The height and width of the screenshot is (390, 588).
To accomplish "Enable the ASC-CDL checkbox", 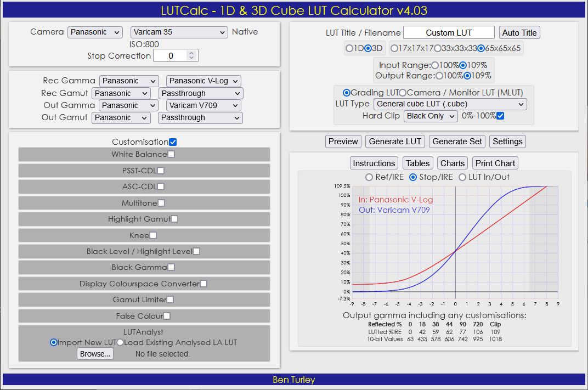I will (161, 186).
